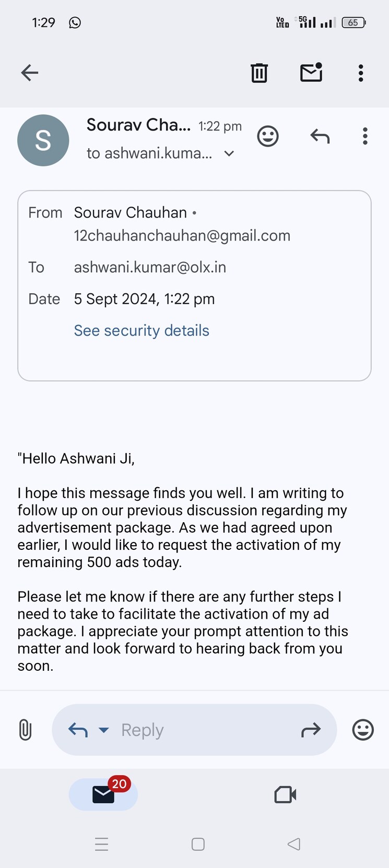This screenshot has height=868, width=389.
Task: Add emoji reaction beside sender name
Action: 268,137
